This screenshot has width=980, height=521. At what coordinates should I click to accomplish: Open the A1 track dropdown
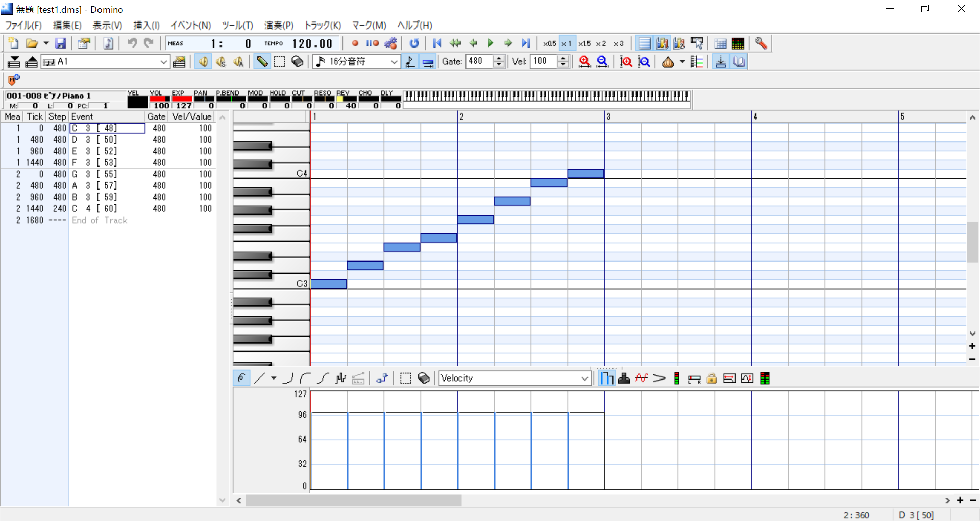tap(163, 62)
